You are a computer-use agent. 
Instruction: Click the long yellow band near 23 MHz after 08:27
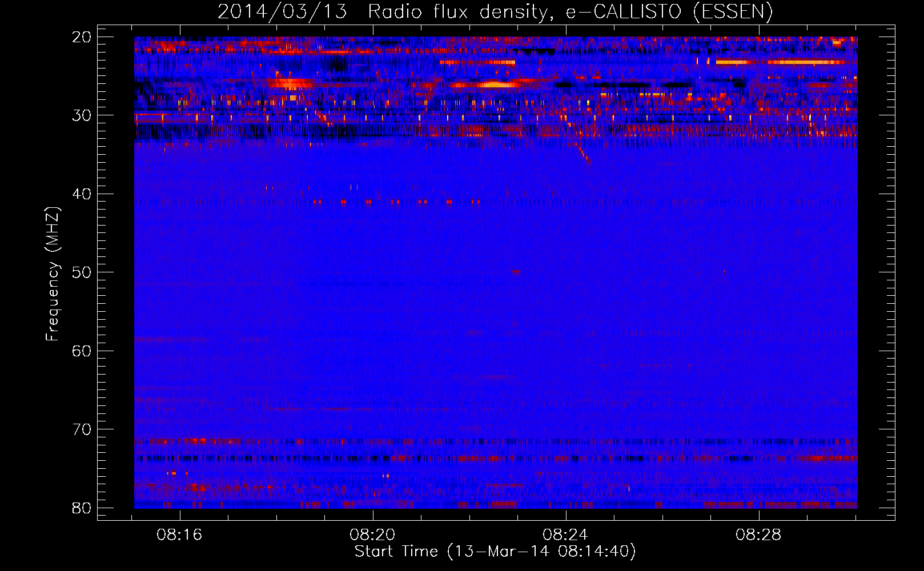coord(780,62)
